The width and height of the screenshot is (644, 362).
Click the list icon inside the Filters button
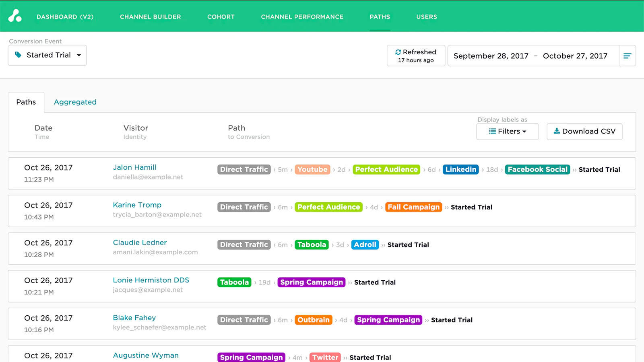coord(493,132)
